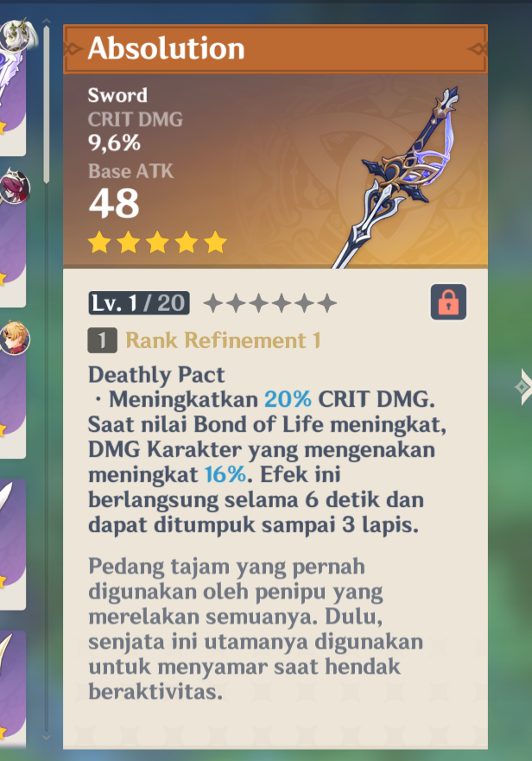Click the highlighted 20% CRIT DMG value

pos(288,399)
